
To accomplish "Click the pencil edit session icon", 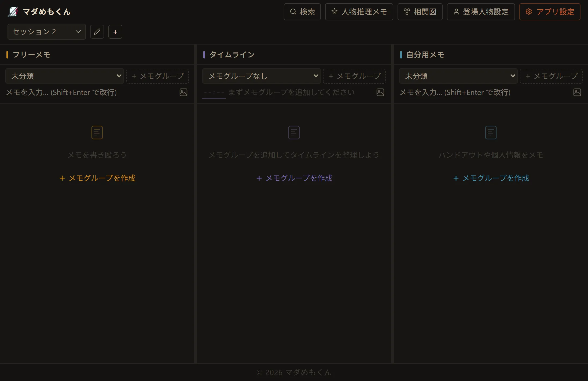I will pos(97,32).
